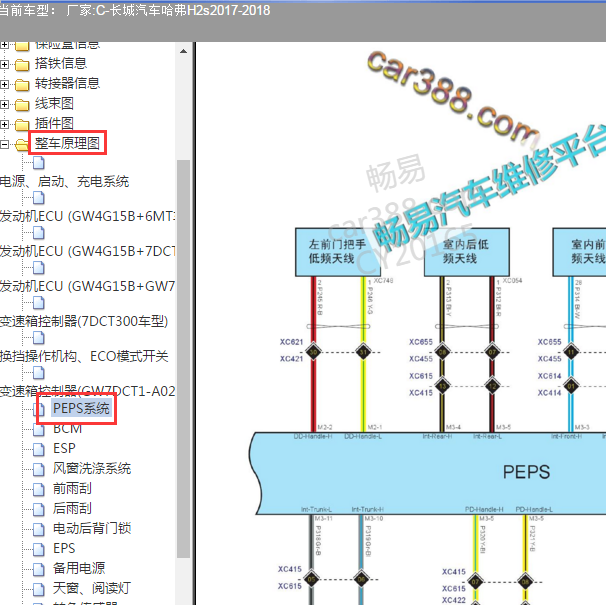606x605 pixels.
Task: Click connector node 31 on yellow wire
Action: pyautogui.click(x=363, y=352)
